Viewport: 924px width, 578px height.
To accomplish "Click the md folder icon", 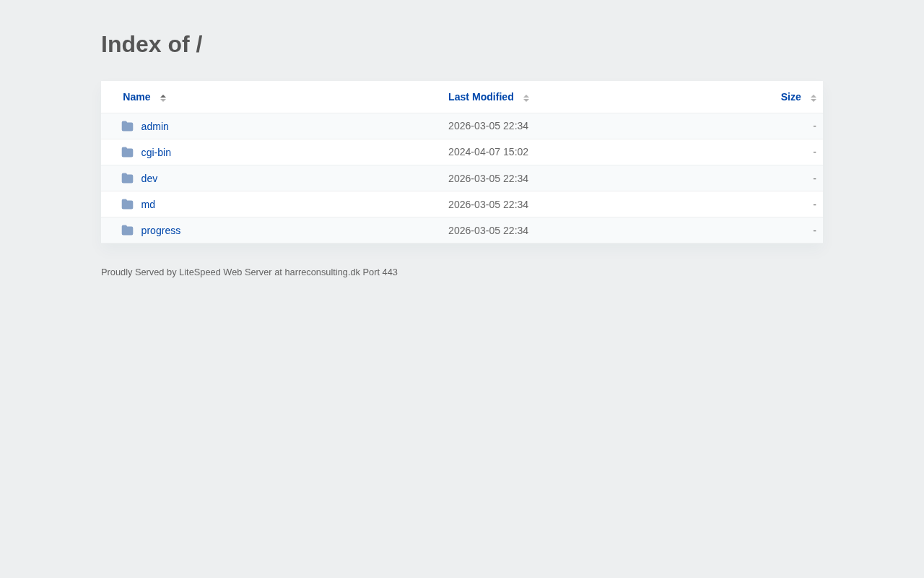I will [x=127, y=204].
